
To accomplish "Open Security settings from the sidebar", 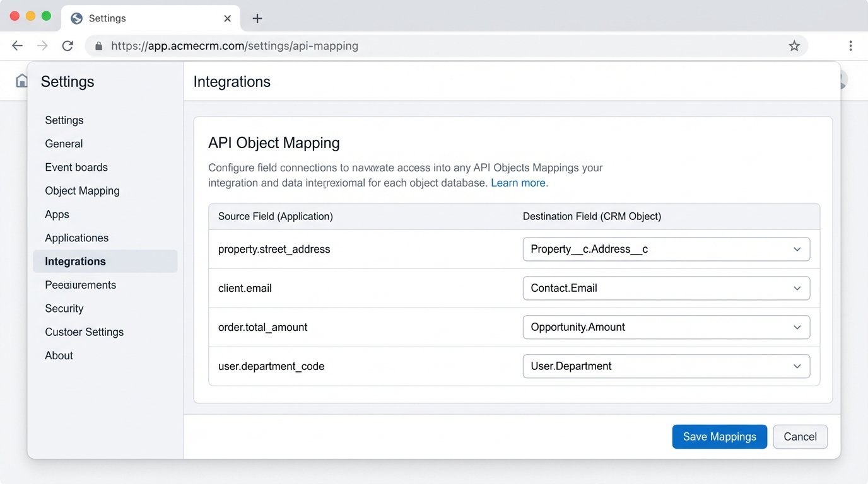I will point(64,308).
